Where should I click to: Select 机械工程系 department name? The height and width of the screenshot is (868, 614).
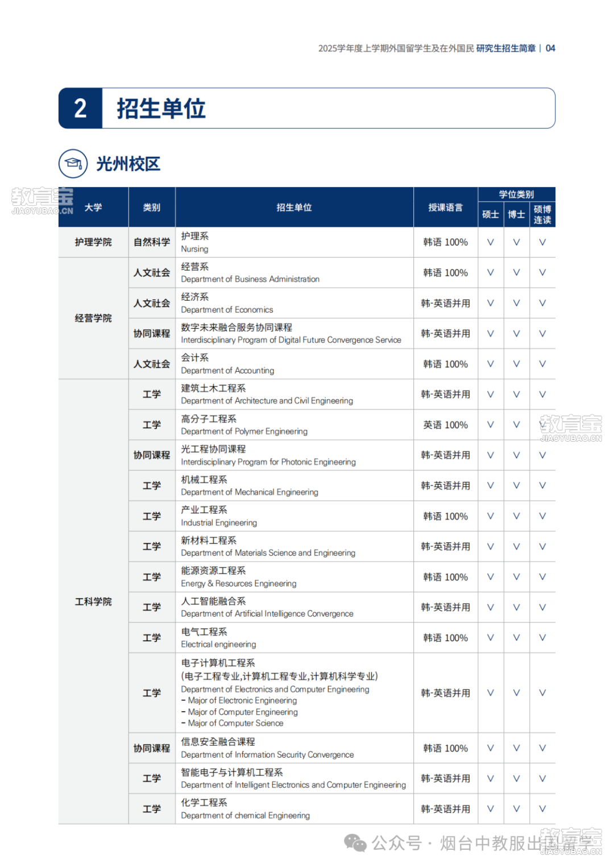pyautogui.click(x=204, y=480)
